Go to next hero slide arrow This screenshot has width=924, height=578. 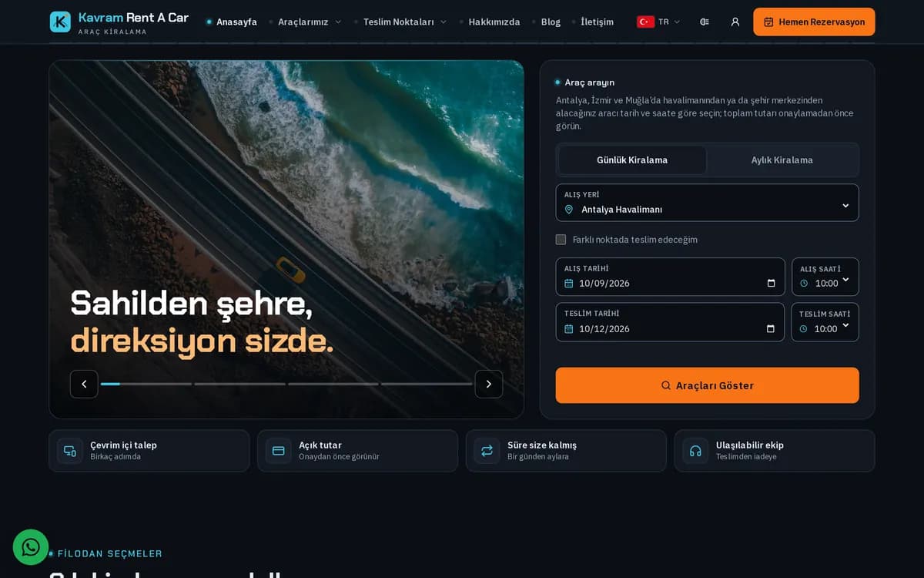coord(488,384)
